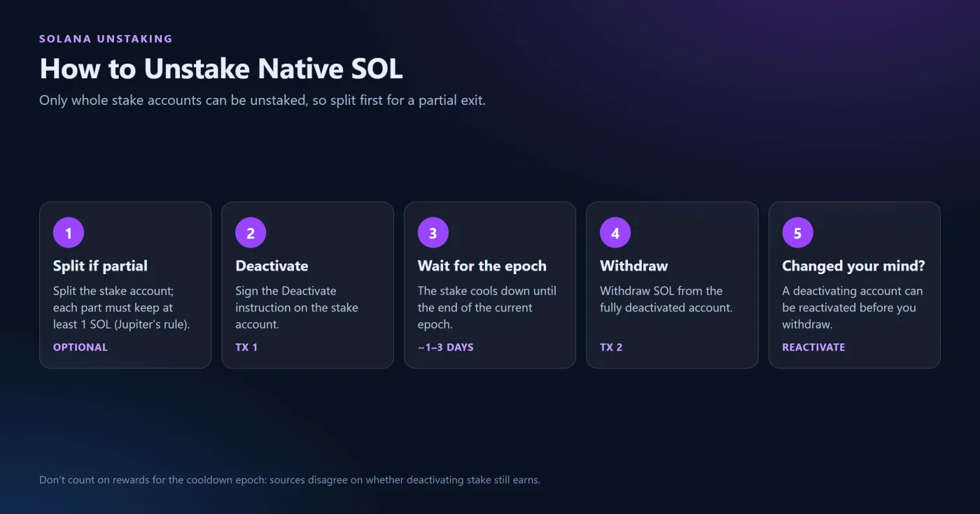Select the "REACTIVATE" tag
This screenshot has height=514, width=980.
click(813, 347)
